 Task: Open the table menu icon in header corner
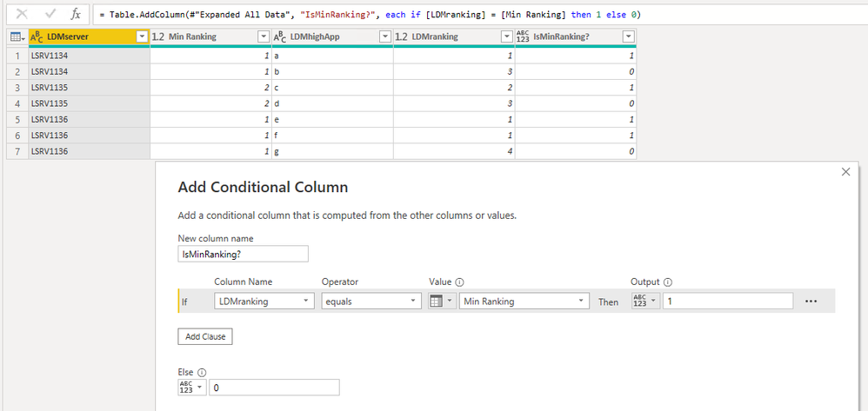tap(17, 37)
